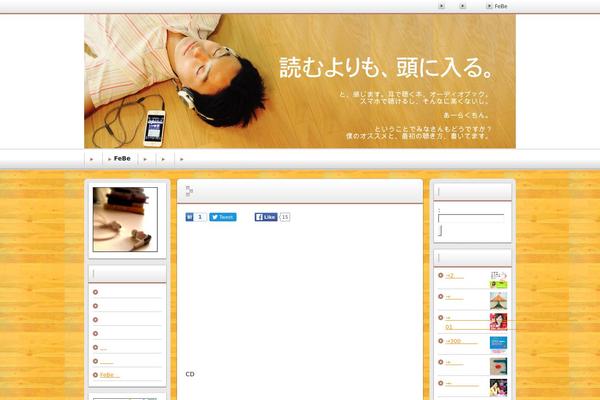Open the Mount Fuji book cover thumbnail
This screenshot has width=600, height=400.
498,301
